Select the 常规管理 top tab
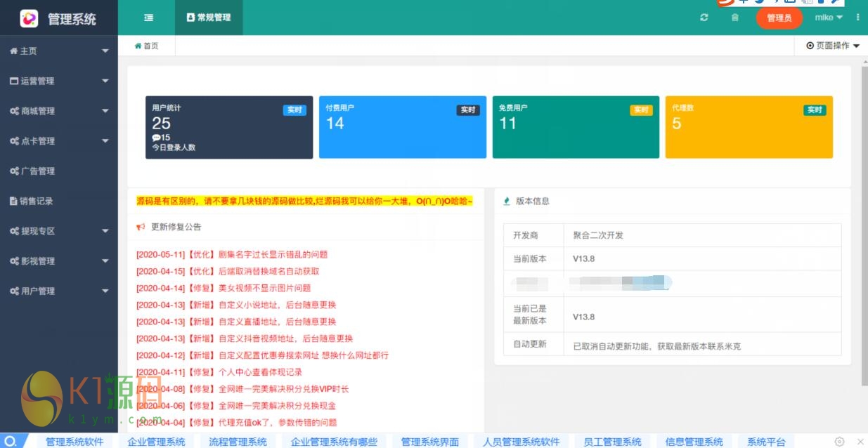This screenshot has width=868, height=448. click(209, 18)
